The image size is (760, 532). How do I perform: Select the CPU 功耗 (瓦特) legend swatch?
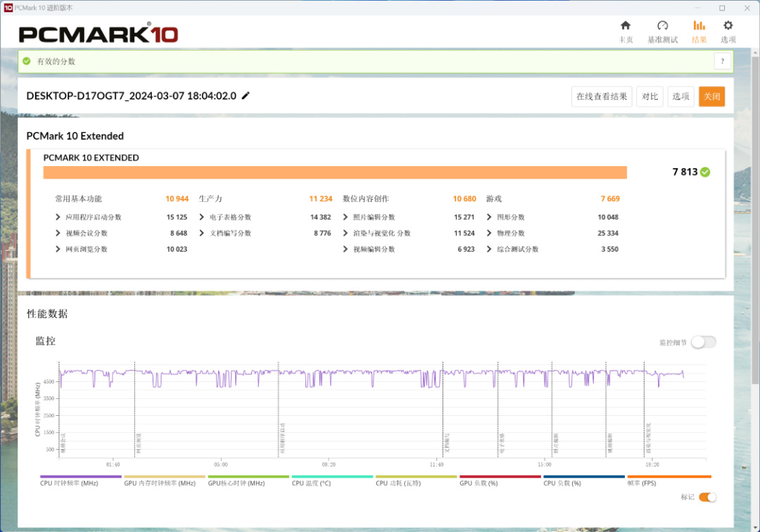tap(416, 477)
